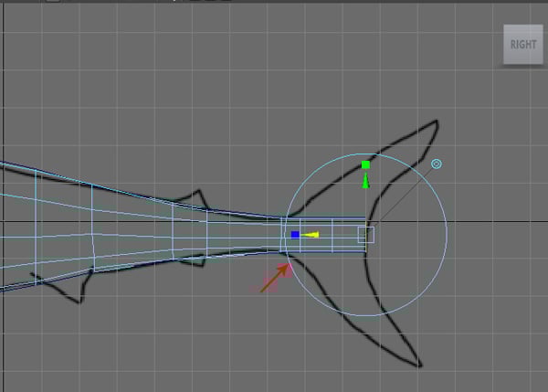Viewport: 548px width, 392px height.
Task: Select the blue Z-axis scale handle
Action: click(295, 235)
